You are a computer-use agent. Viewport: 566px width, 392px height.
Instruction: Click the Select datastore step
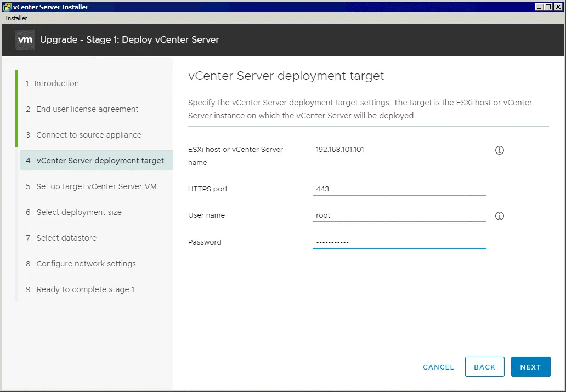click(66, 238)
